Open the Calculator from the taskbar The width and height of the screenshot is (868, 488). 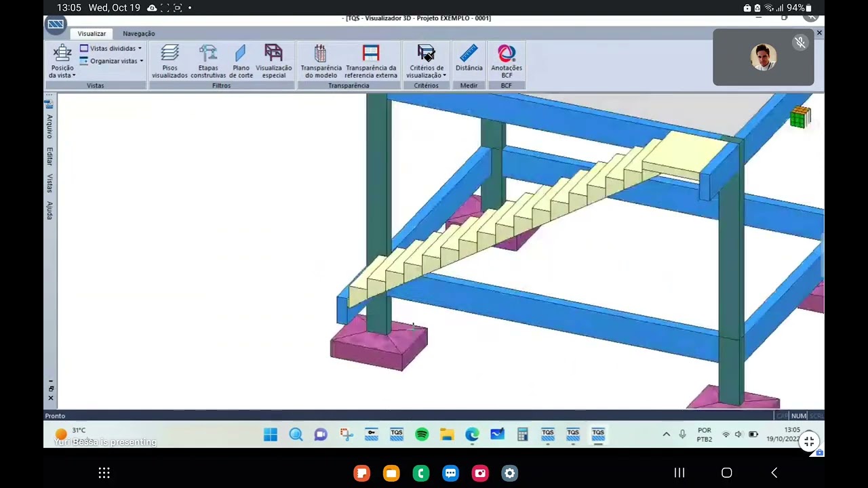tap(522, 434)
